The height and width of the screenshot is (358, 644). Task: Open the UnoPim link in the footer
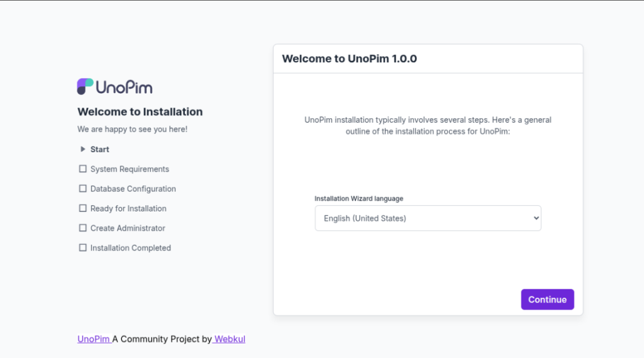pyautogui.click(x=94, y=339)
